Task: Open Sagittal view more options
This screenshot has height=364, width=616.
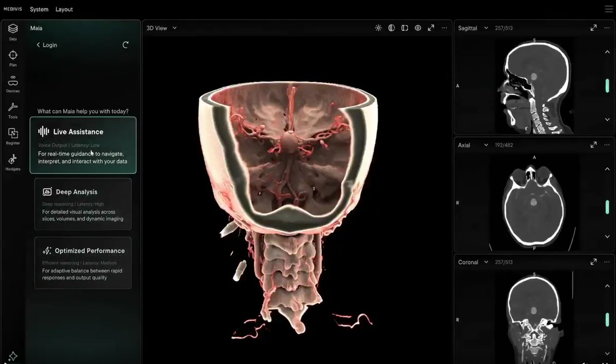Action: (x=607, y=28)
